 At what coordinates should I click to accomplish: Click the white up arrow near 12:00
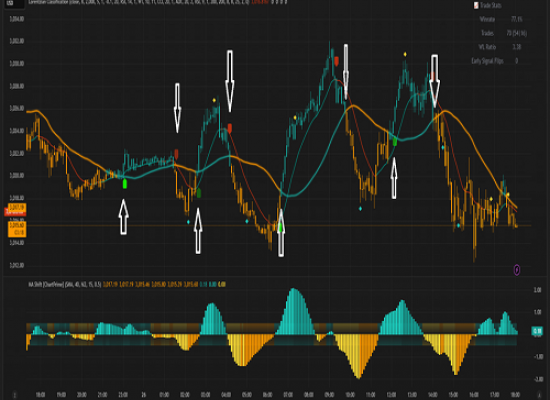[394, 178]
